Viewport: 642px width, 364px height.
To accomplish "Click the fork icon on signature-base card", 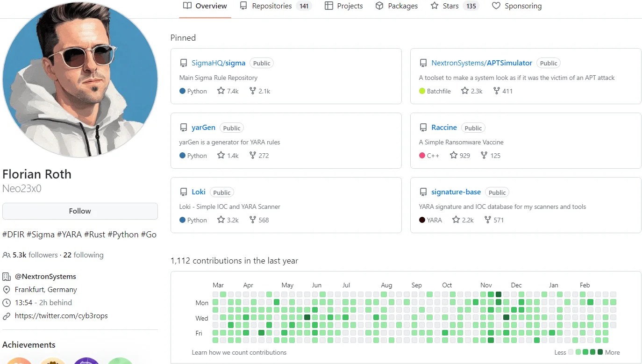I will pos(488,220).
